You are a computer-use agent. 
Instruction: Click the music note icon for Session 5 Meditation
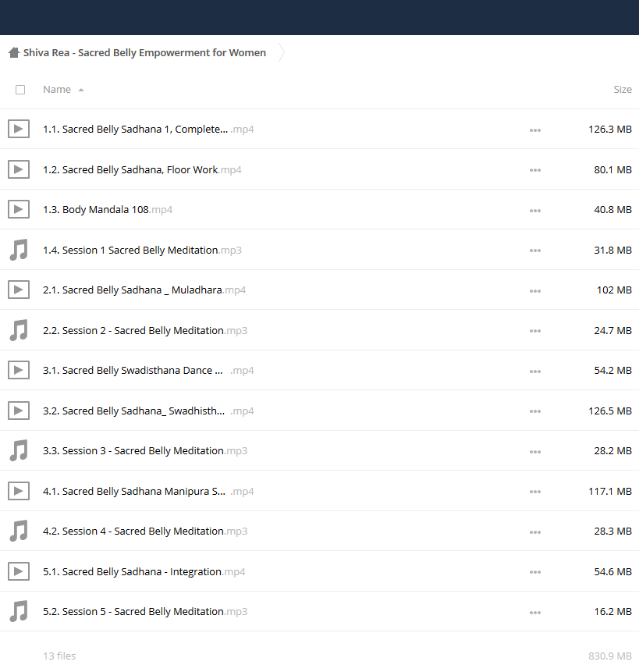(x=19, y=612)
